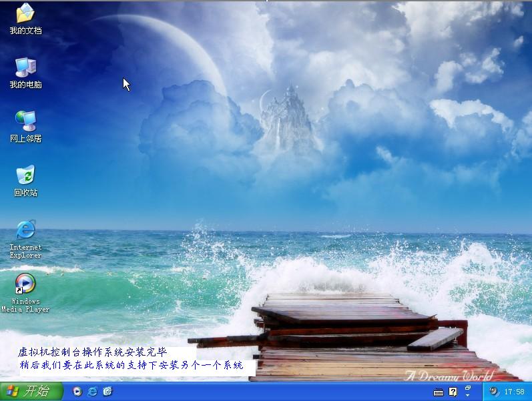Click the keyboard icon in language bar
Viewport: 532px width, 401px height.
tap(439, 392)
